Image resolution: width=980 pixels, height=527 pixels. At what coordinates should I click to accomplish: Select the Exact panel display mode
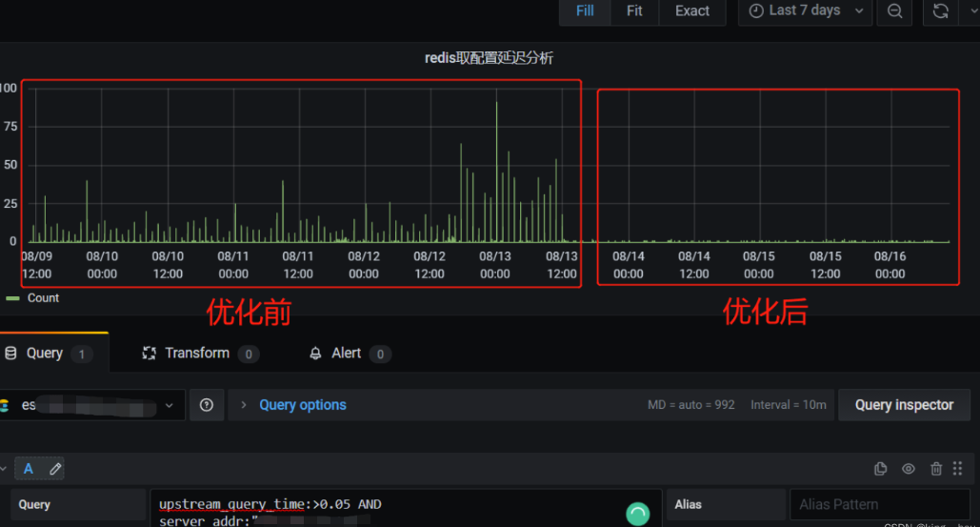692,10
